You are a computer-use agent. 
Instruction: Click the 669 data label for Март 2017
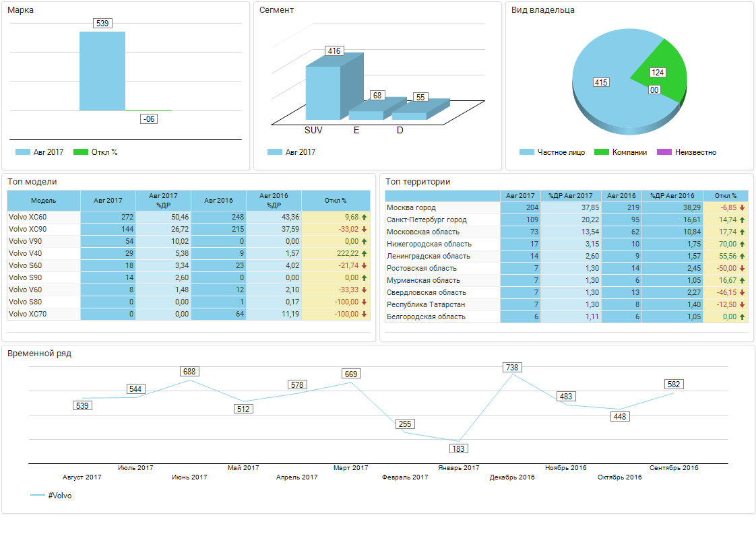351,374
